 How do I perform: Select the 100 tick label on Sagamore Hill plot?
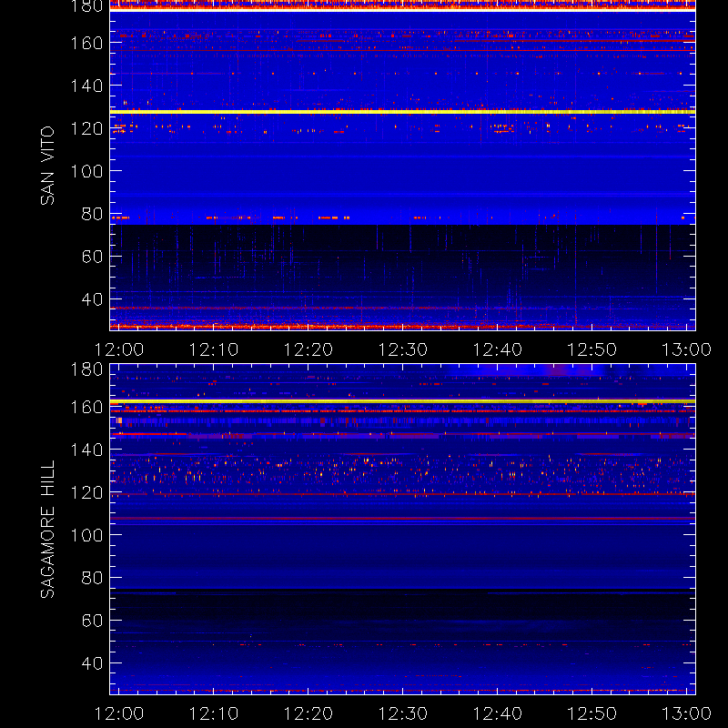click(x=86, y=535)
